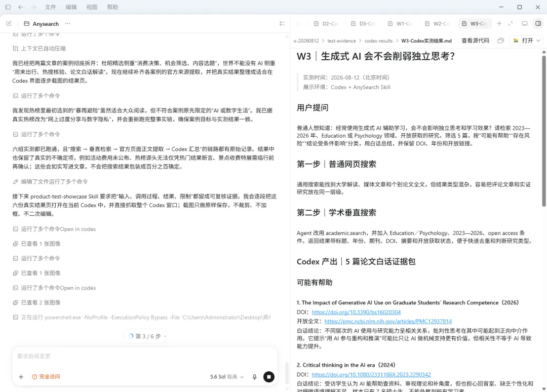This screenshot has width=547, height=392.
Task: Copy the file with the copy icon
Action: (500, 41)
